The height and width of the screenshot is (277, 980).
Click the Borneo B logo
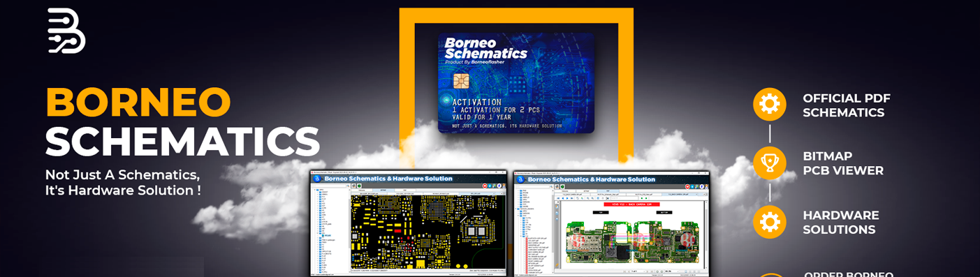pyautogui.click(x=66, y=31)
